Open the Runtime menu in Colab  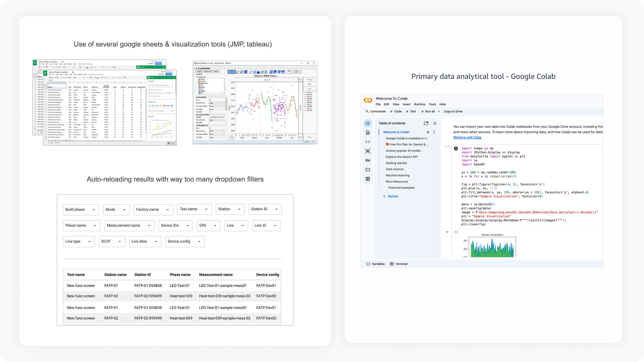click(420, 104)
